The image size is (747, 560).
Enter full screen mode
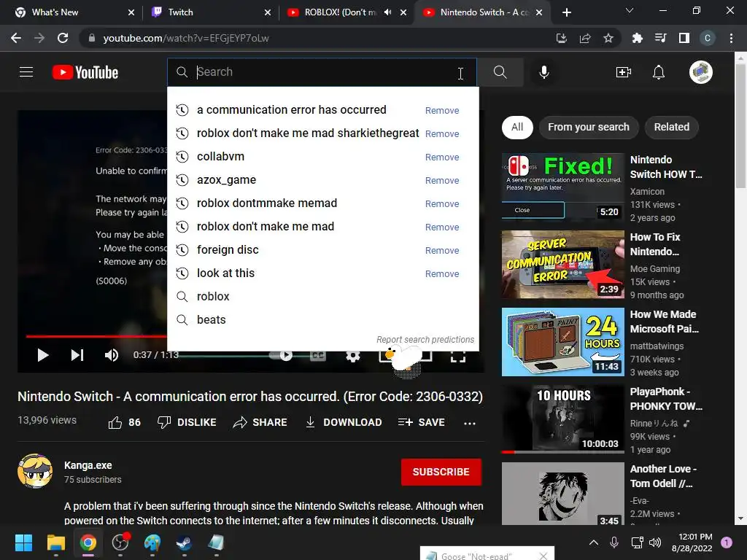458,355
